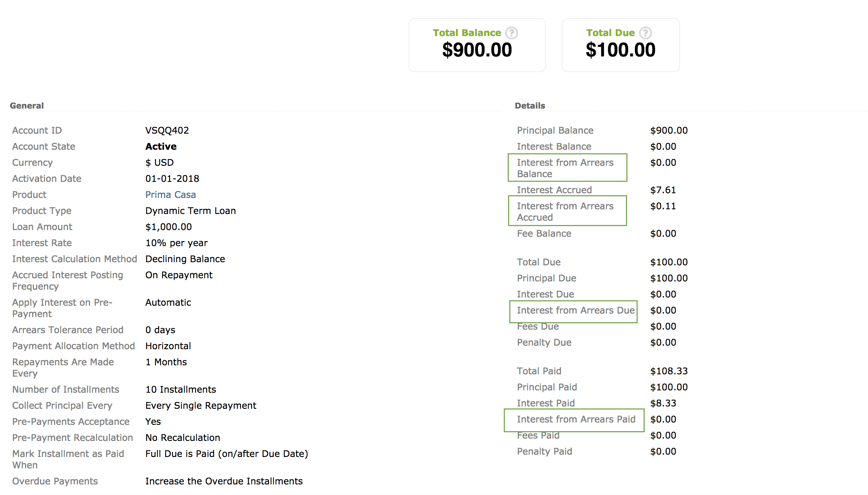The height and width of the screenshot is (495, 868).
Task: Click the Details section header
Action: [x=530, y=105]
